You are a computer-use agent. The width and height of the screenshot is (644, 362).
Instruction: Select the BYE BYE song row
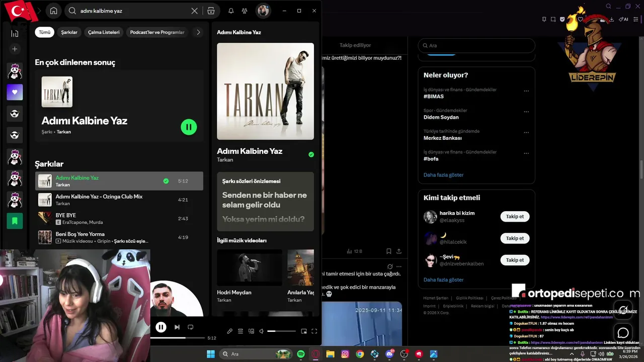pos(119,219)
